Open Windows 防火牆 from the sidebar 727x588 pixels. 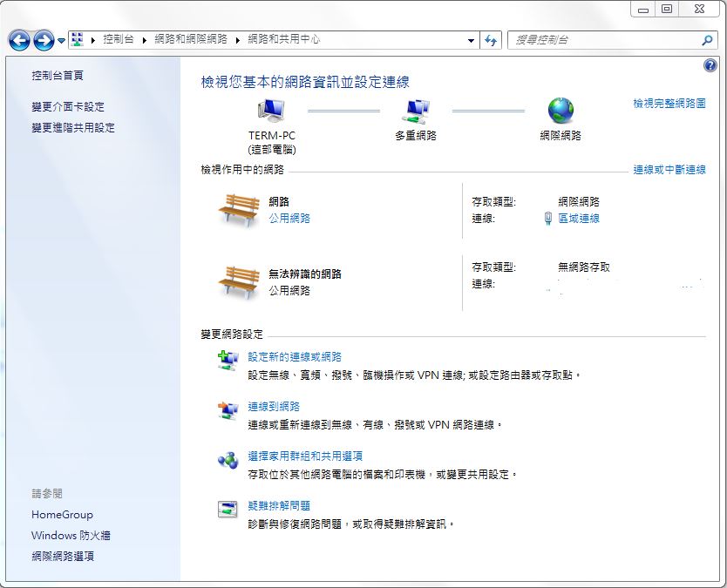pyautogui.click(x=71, y=536)
